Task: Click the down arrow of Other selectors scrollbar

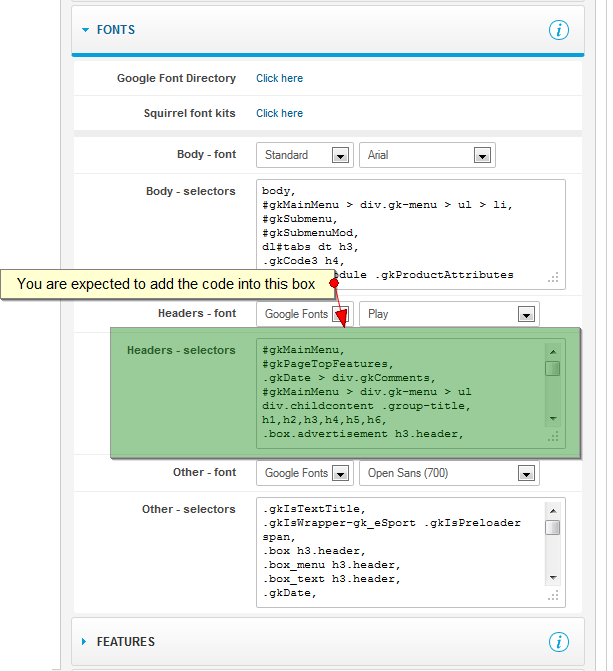Action: pos(553,578)
